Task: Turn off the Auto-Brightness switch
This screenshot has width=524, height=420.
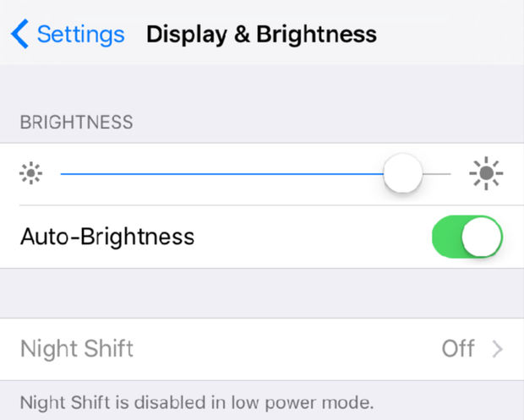Action: 467,237
